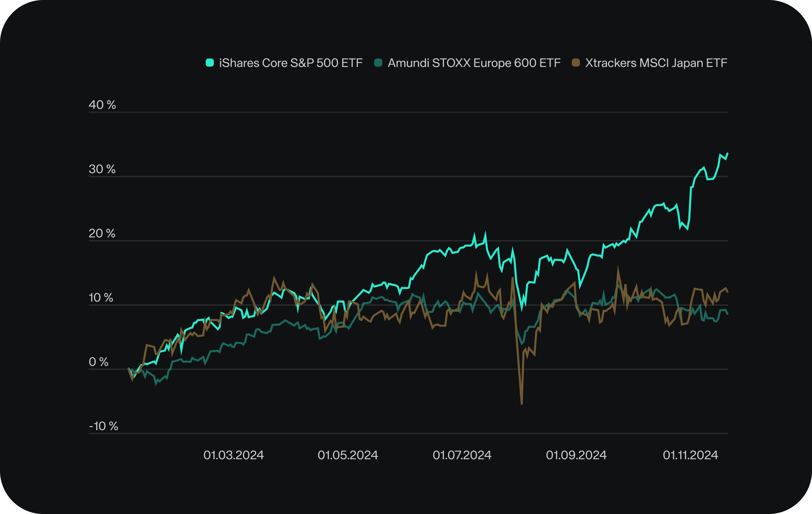Click the '-10 %' y-axis label
This screenshot has height=514, width=812.
[x=104, y=426]
